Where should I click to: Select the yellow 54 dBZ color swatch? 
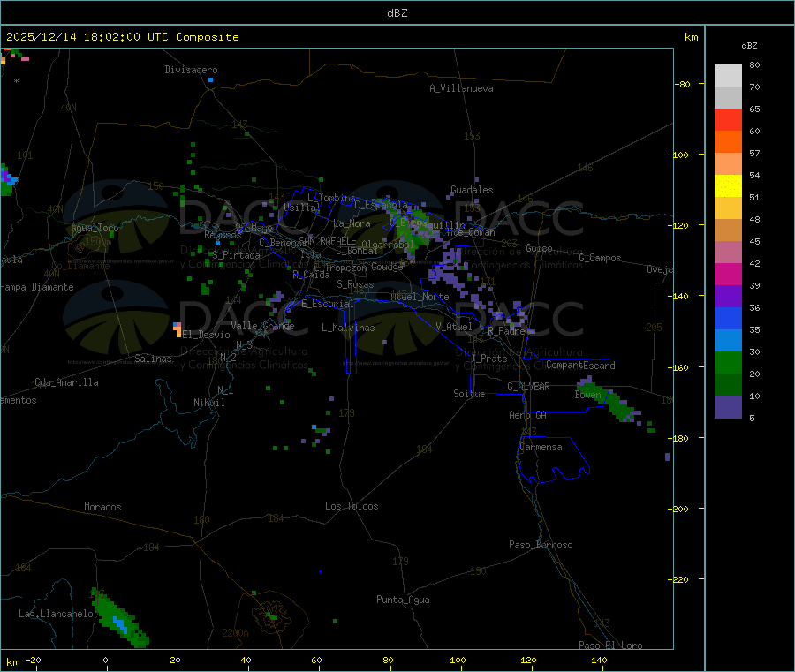point(728,186)
